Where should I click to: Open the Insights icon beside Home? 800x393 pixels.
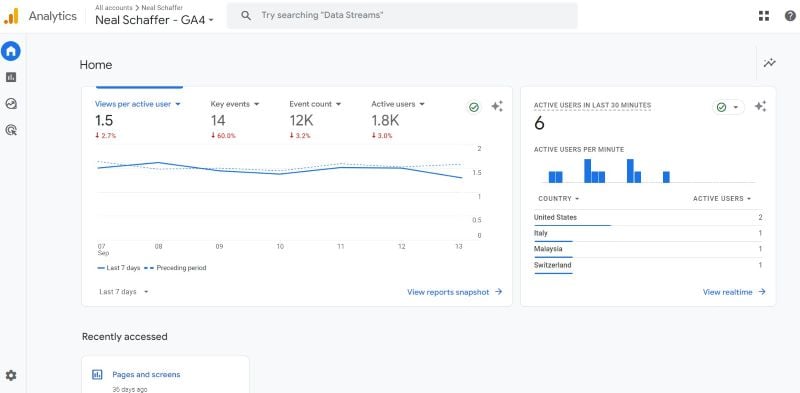[x=769, y=63]
